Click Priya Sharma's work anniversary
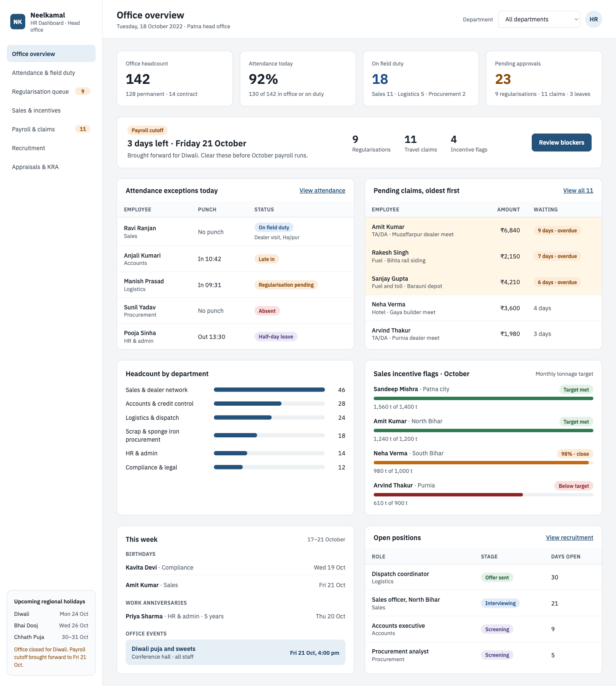This screenshot has height=686, width=616. (235, 616)
